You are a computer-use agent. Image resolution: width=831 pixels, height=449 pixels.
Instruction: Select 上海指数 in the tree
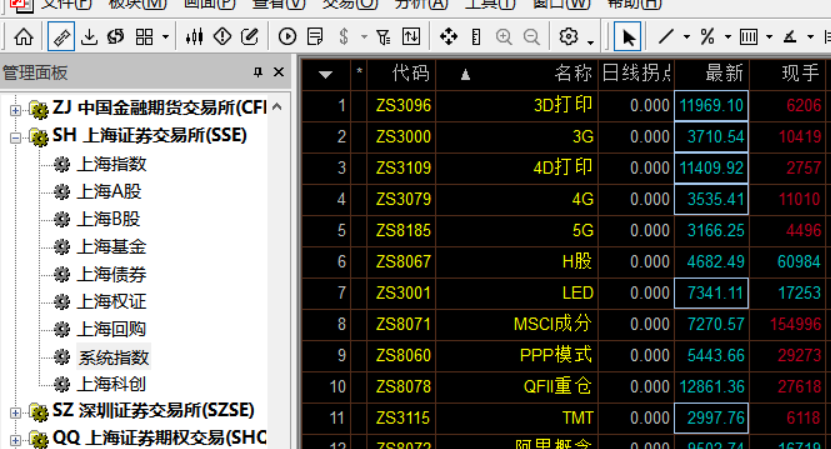112,164
